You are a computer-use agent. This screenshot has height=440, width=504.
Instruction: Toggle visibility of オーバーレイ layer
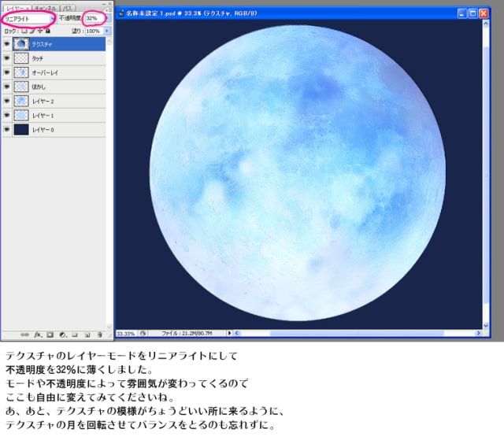coord(6,72)
